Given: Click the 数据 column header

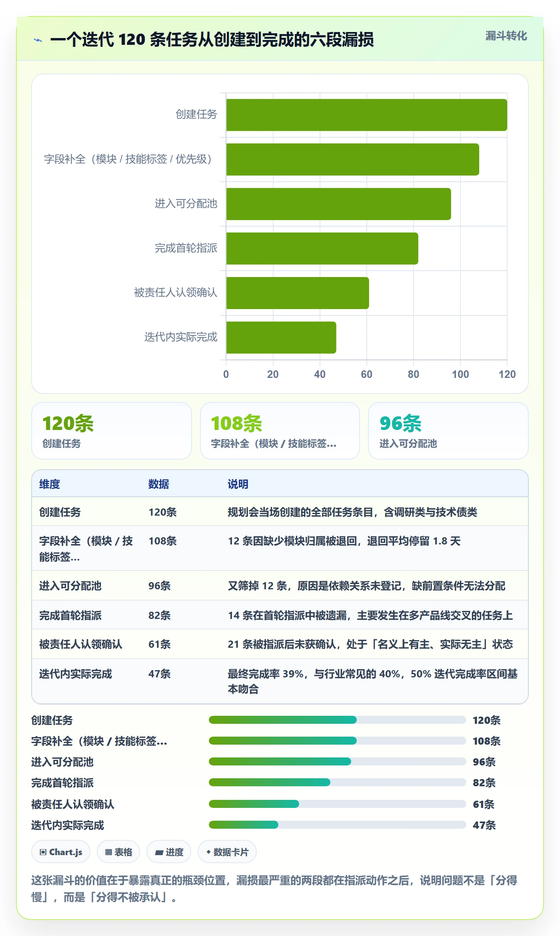Looking at the screenshot, I should 159,484.
